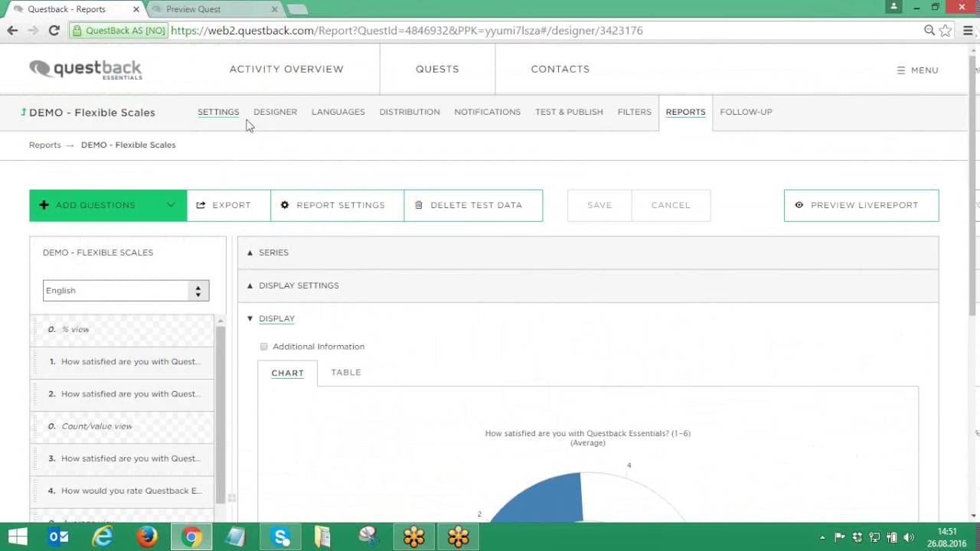Open Activity Overview
This screenshot has height=551, width=980.
(x=286, y=69)
